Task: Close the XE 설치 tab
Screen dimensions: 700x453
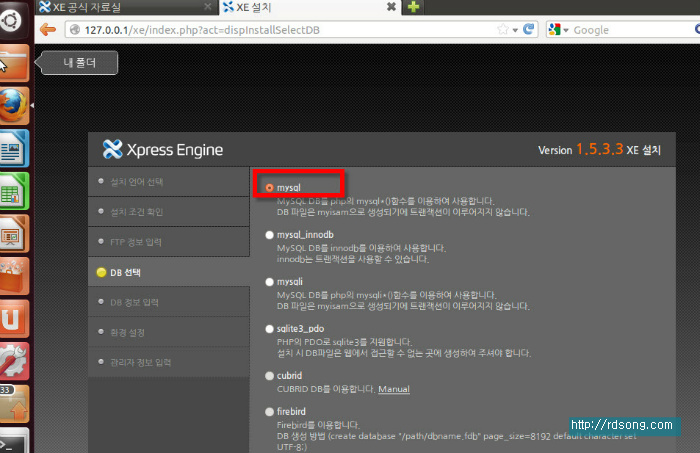Action: tap(391, 7)
